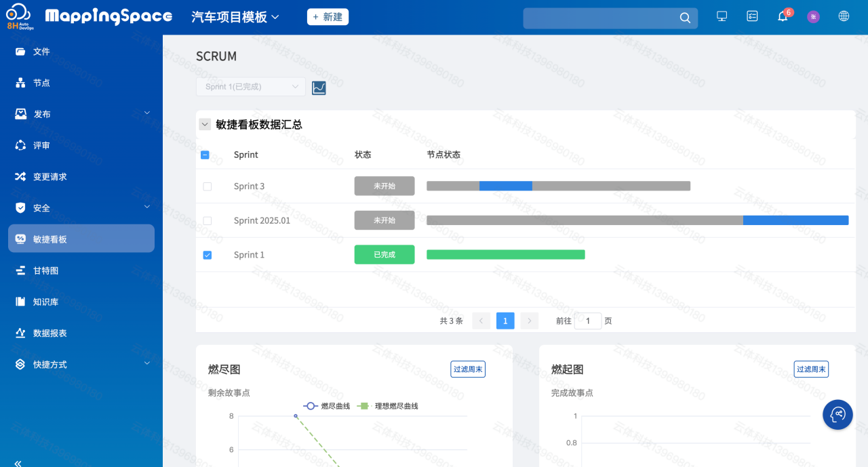This screenshot has width=868, height=467.
Task: Toggle the 理想燃尽曲线 legend entry
Action: [x=388, y=406]
